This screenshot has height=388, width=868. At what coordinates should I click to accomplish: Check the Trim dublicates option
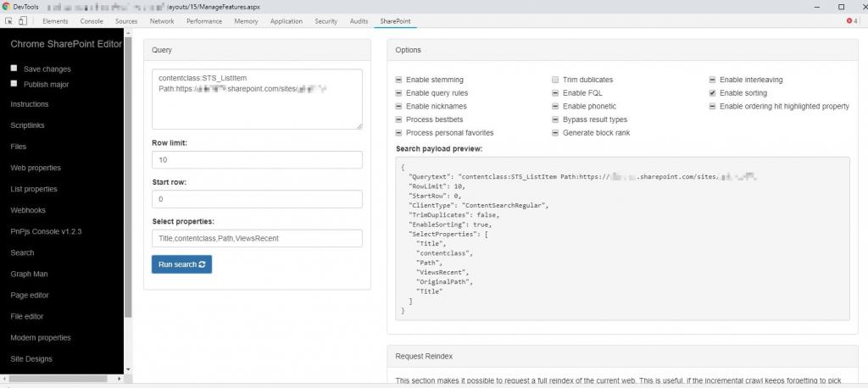[x=556, y=80]
